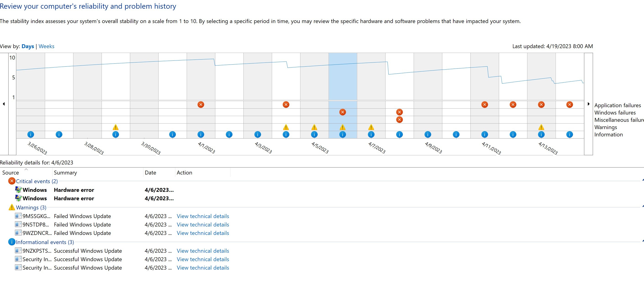View technical details for 9NZKPSTS successful update
Screen dimensions: 644x281
click(x=203, y=251)
